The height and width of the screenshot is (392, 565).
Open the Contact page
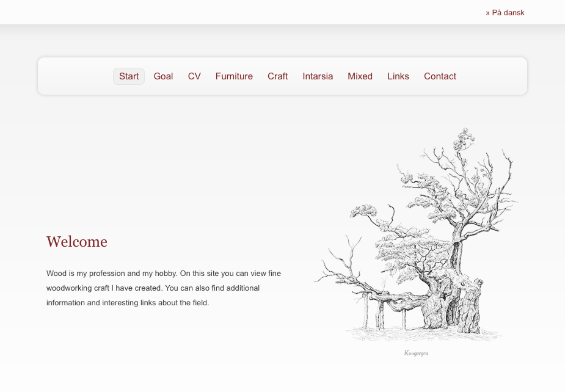(440, 76)
